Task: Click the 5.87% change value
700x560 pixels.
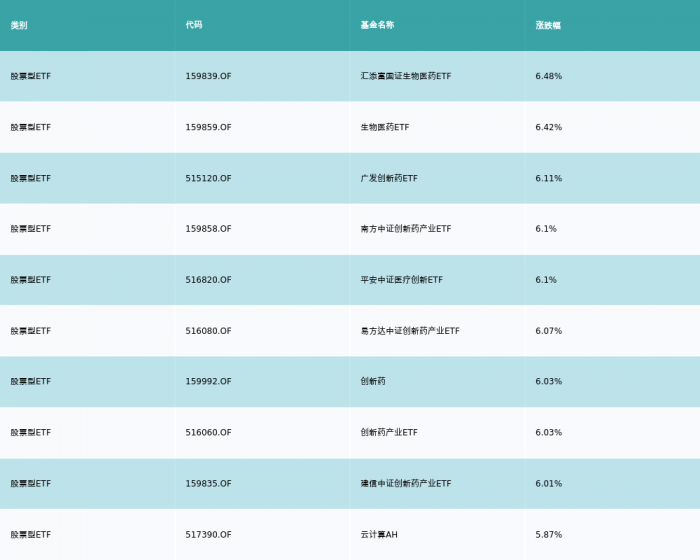Action: tap(549, 535)
